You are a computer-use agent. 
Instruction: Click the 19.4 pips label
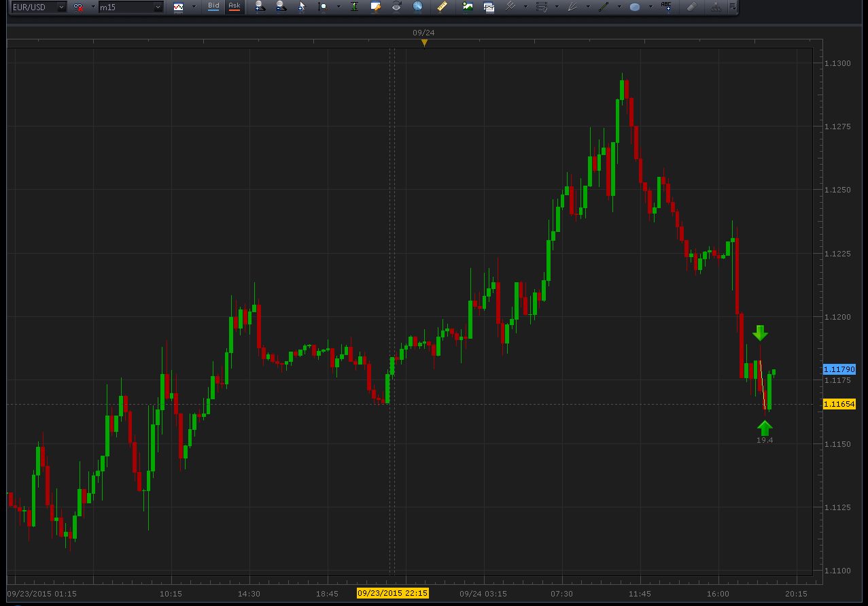(765, 440)
